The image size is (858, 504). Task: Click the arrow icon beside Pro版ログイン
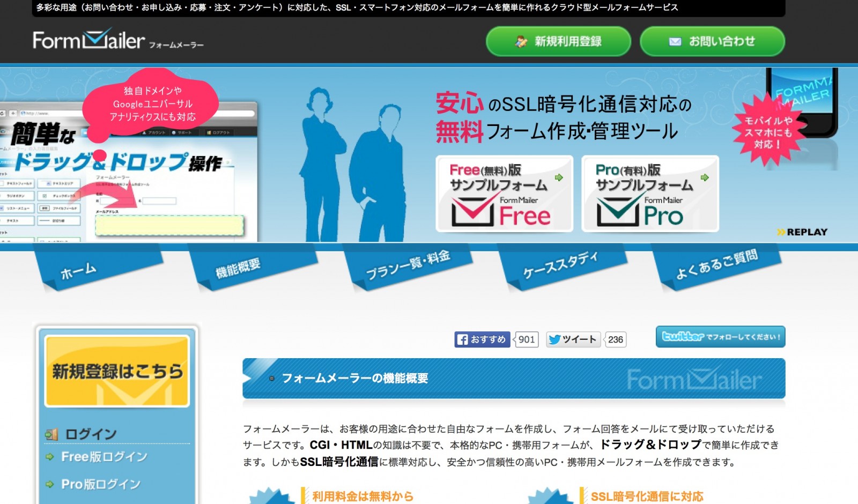tap(50, 484)
